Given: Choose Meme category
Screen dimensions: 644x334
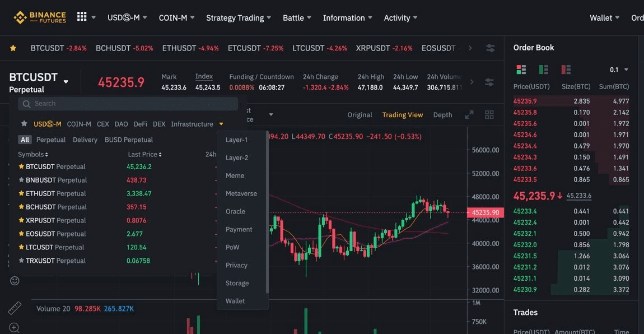Looking at the screenshot, I should tap(235, 175).
